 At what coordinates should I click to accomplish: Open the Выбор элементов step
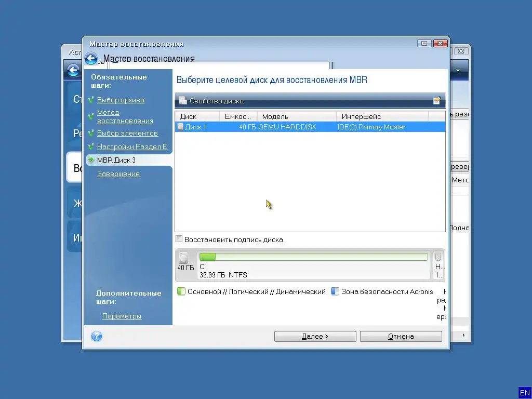[x=127, y=133]
